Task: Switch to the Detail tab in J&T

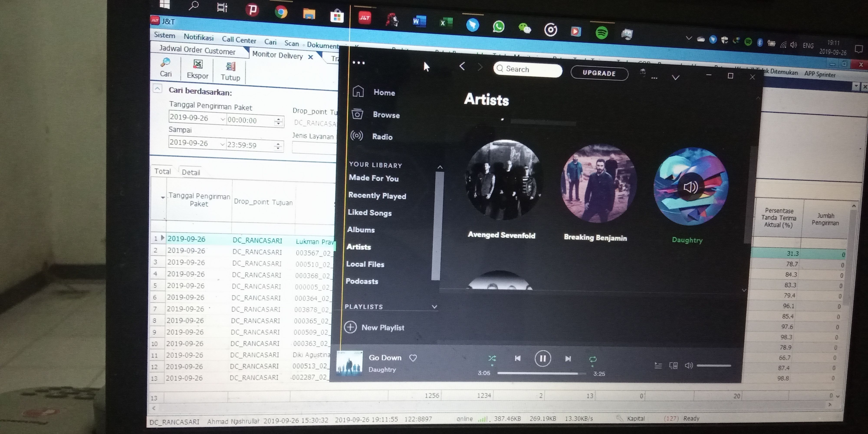Action: tap(191, 172)
